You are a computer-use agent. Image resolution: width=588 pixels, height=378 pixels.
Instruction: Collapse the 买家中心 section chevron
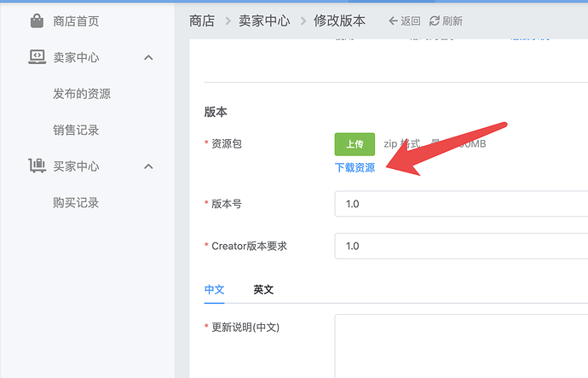[x=148, y=166]
